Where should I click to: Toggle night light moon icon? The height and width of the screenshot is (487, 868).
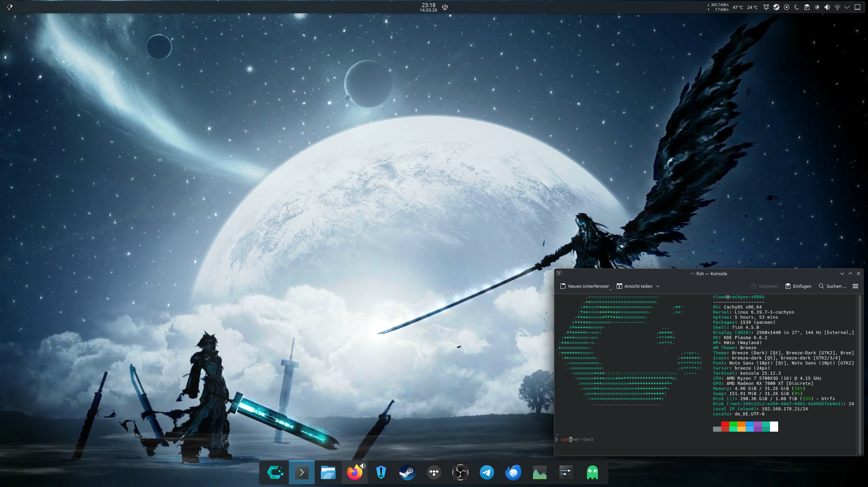(x=796, y=7)
